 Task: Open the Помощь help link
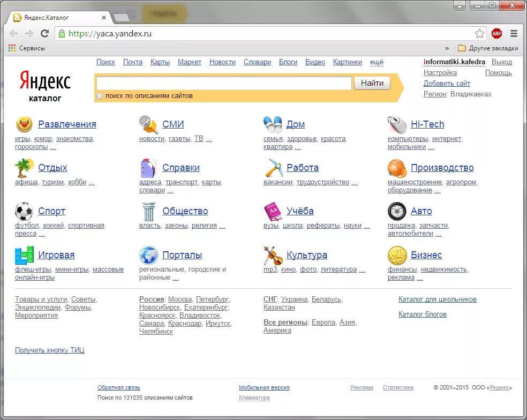[x=499, y=73]
